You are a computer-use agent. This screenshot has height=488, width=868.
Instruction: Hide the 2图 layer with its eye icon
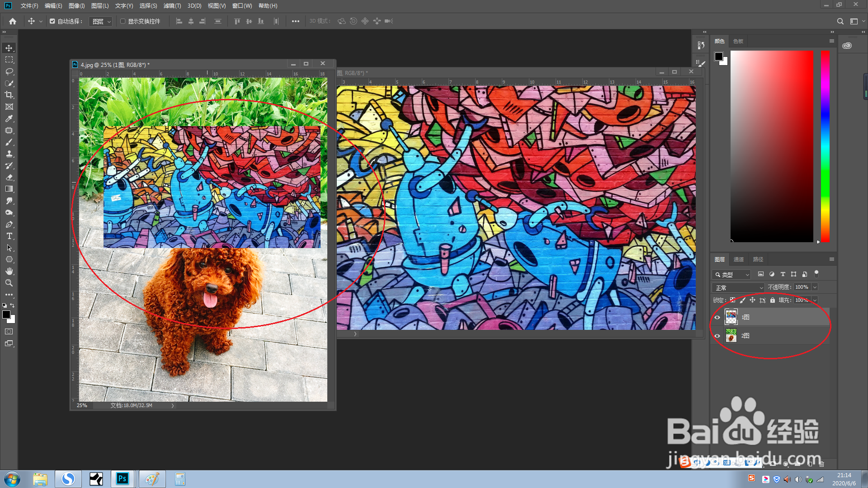click(x=717, y=336)
